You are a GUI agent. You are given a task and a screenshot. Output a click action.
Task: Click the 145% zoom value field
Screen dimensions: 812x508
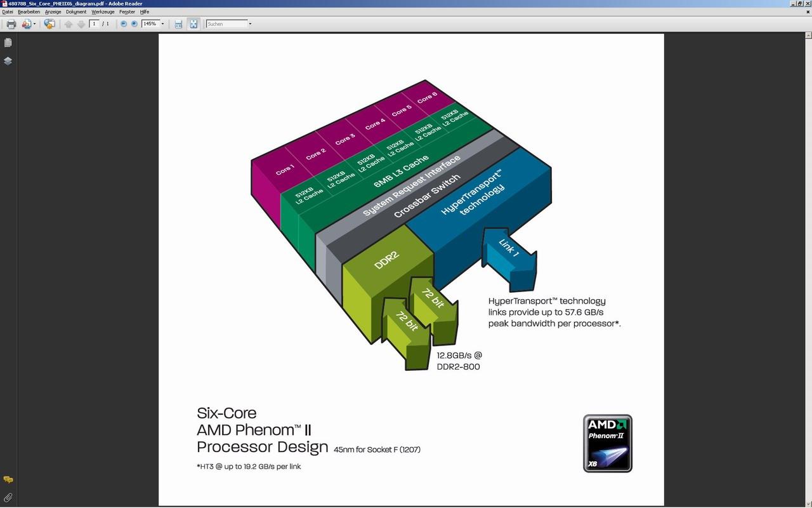click(x=150, y=24)
